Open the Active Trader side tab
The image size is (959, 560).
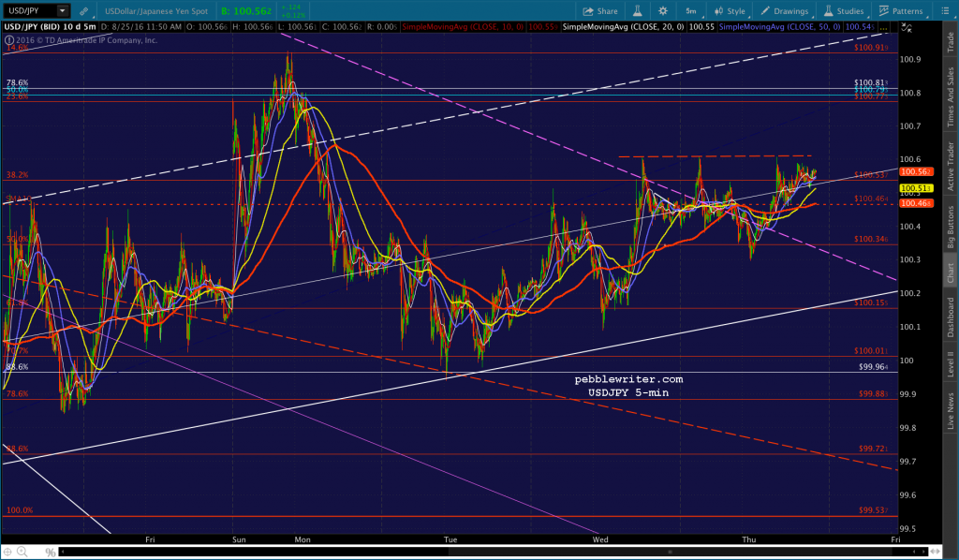(x=951, y=167)
